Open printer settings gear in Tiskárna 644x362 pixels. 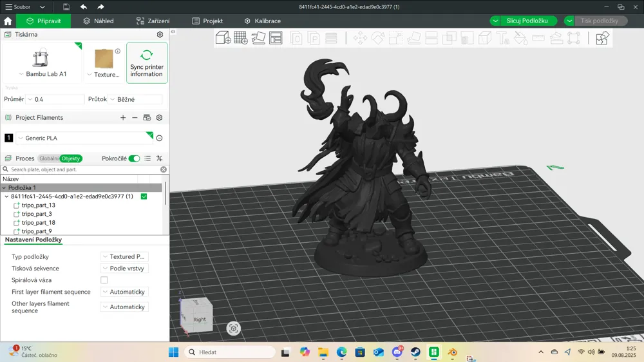coord(160,35)
